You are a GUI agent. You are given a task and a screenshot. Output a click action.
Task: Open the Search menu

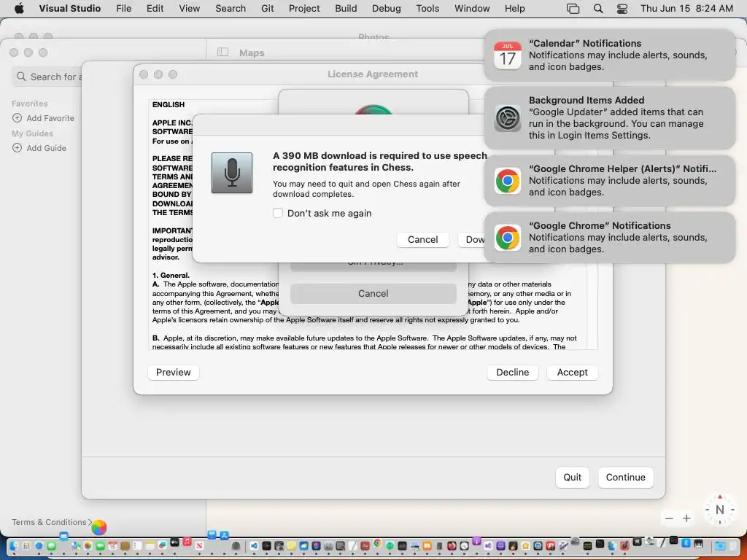click(231, 9)
